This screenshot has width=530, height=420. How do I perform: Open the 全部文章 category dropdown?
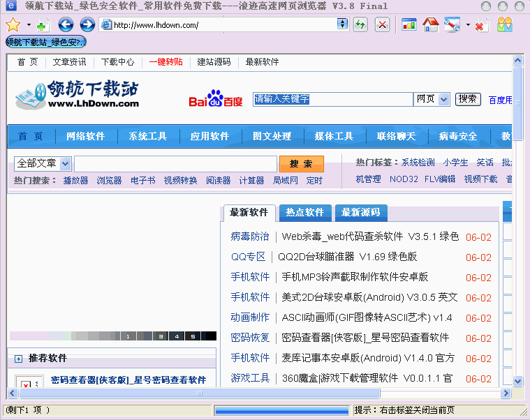coord(65,164)
